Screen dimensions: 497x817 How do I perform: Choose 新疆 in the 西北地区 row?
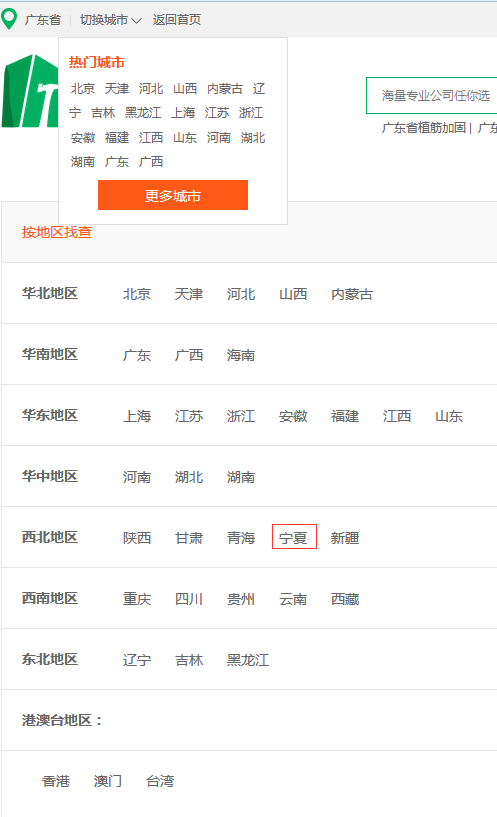pos(345,538)
